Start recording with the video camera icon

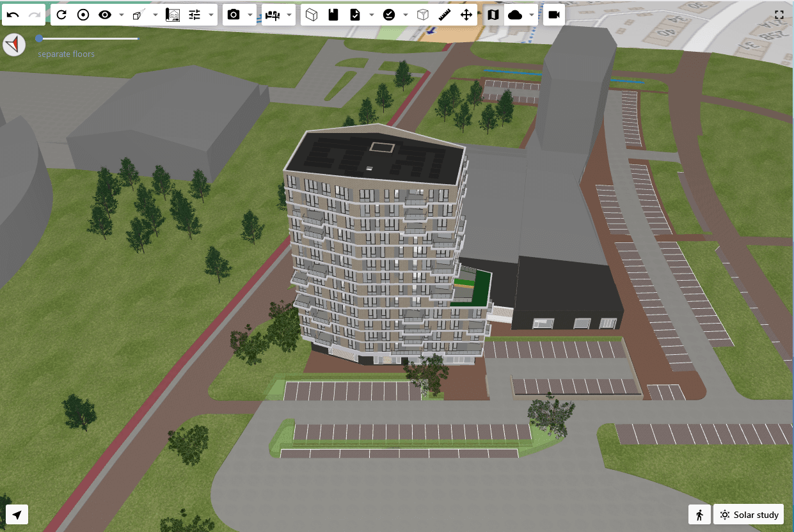coord(554,15)
